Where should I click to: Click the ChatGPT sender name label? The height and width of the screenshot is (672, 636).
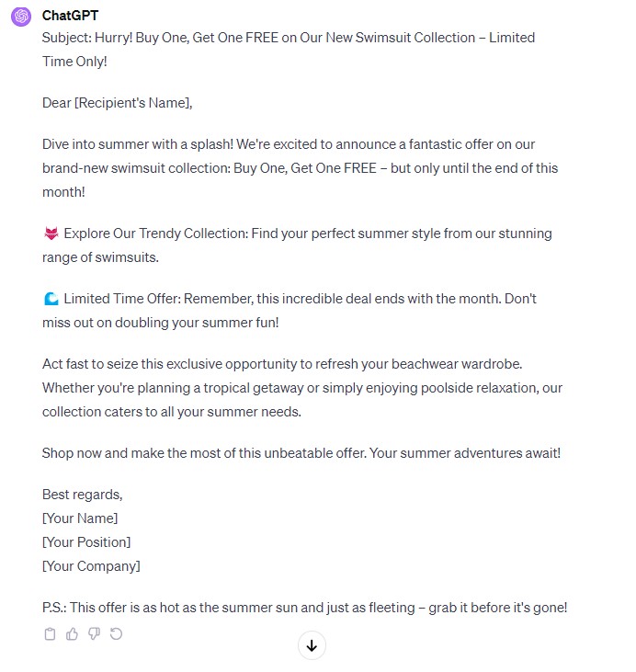pyautogui.click(x=70, y=16)
